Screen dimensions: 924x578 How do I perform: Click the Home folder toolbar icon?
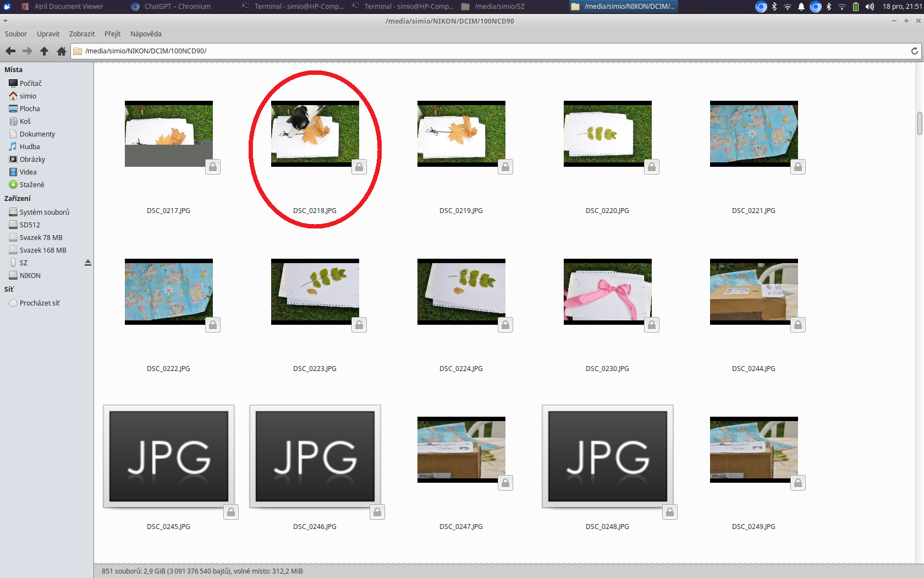click(61, 51)
